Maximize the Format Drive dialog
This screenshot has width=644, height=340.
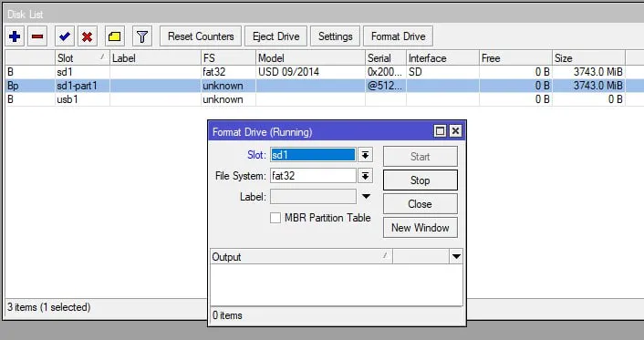pos(440,131)
